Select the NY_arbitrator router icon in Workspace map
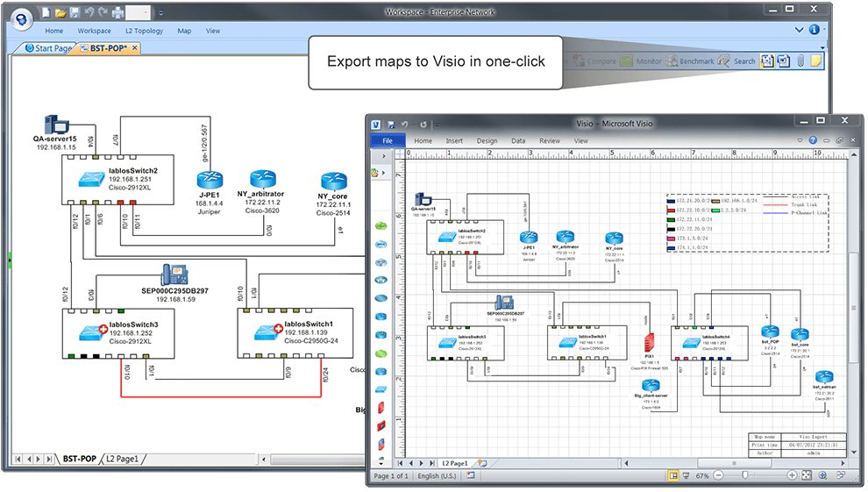Image resolution: width=868 pixels, height=492 pixels. point(262,179)
